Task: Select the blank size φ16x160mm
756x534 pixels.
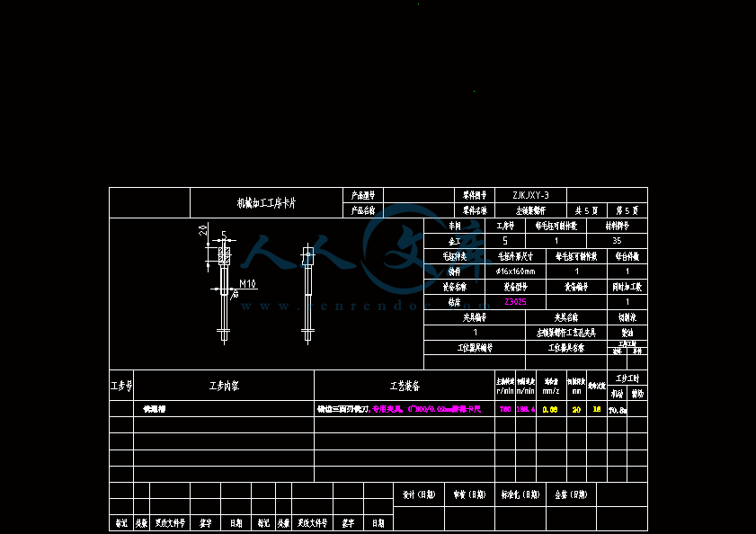Action: pos(515,271)
